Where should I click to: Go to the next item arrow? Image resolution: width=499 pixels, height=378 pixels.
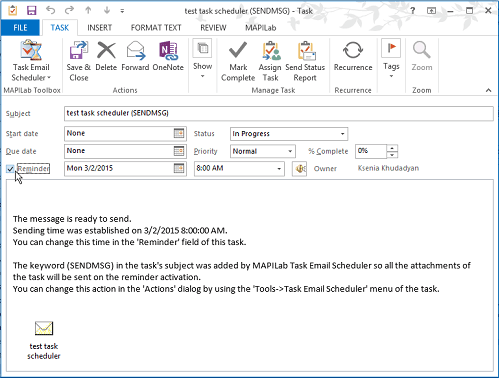click(x=107, y=10)
